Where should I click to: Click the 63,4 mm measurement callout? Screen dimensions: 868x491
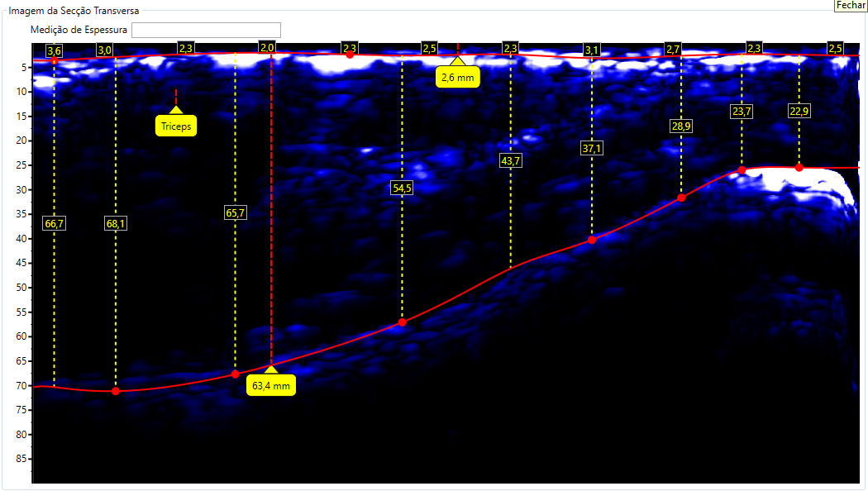click(270, 385)
